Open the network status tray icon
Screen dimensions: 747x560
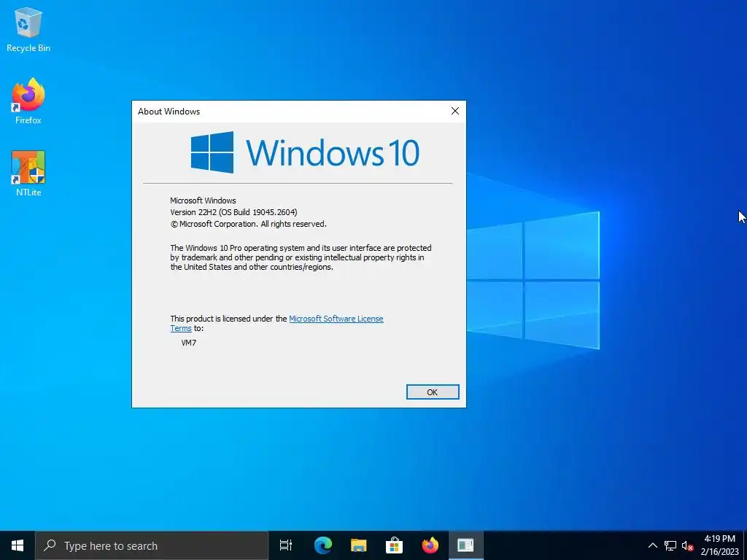tap(670, 545)
